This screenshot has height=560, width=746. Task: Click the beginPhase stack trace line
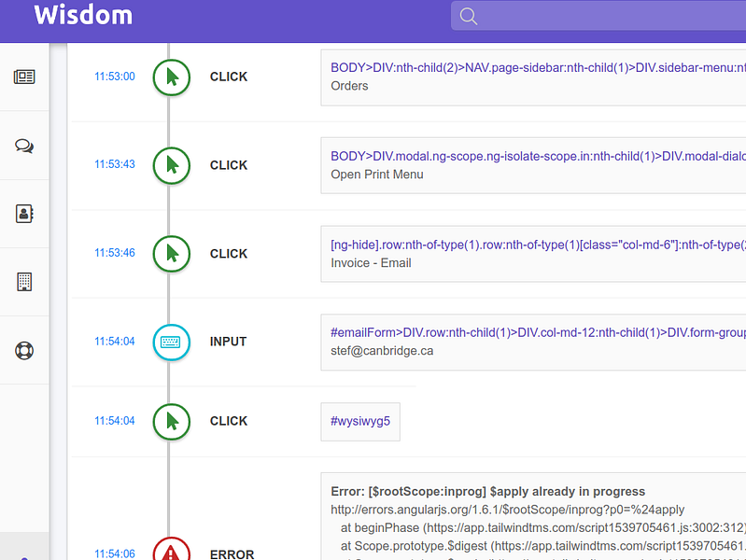coord(542,527)
